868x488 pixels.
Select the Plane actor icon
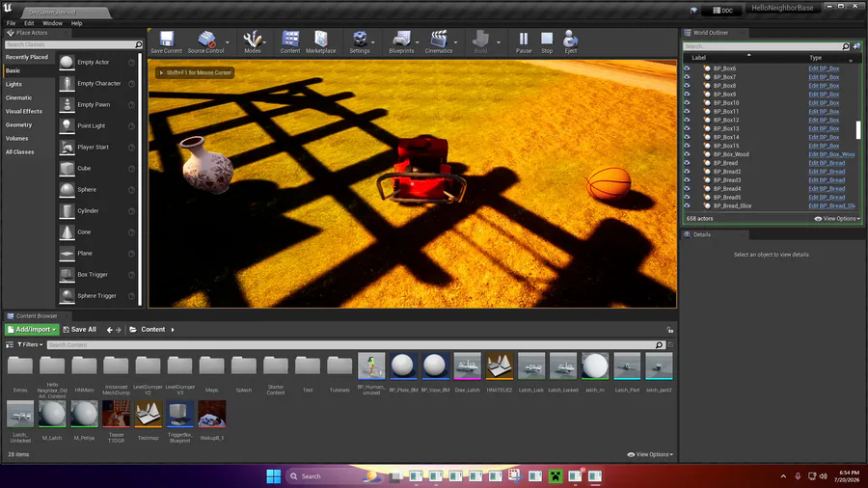coord(67,254)
